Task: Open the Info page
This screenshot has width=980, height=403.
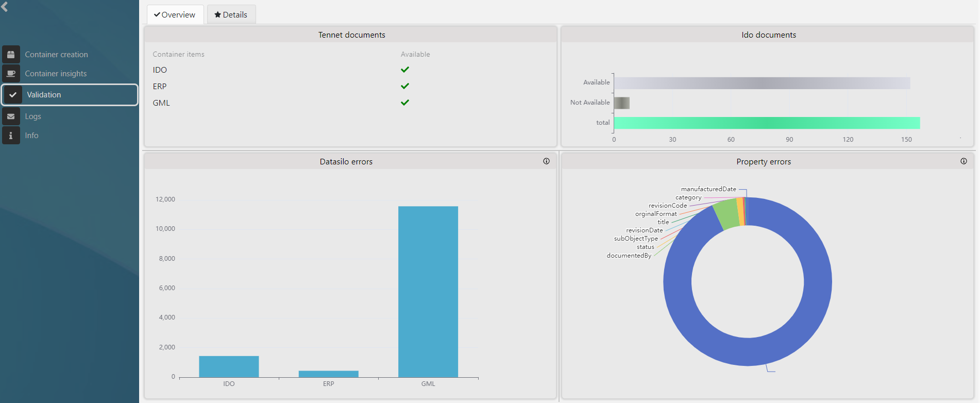Action: point(31,136)
